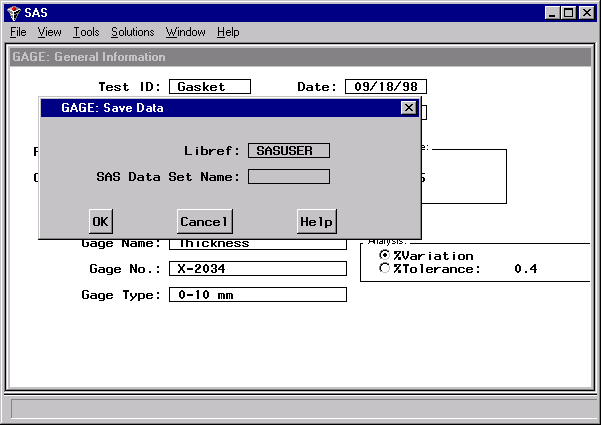Click the Libref SASUSER field
Viewport: 601px width, 425px height.
click(x=289, y=151)
